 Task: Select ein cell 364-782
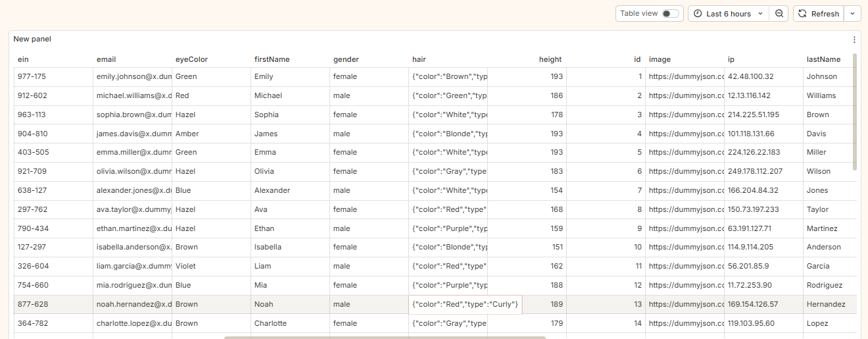click(x=53, y=324)
